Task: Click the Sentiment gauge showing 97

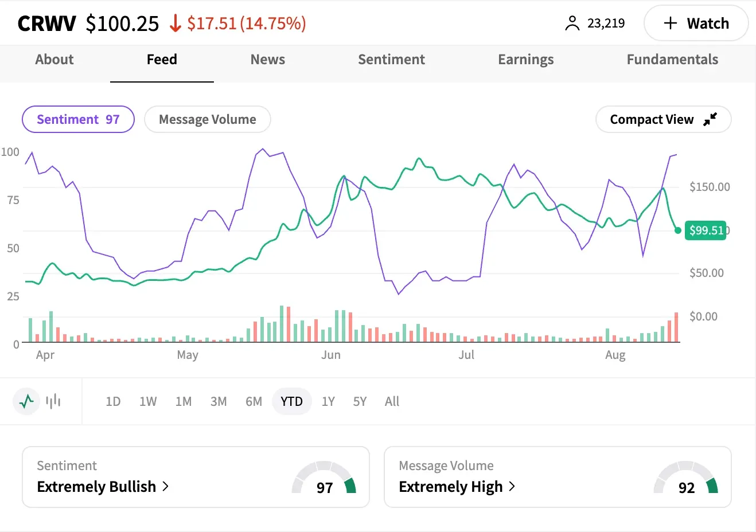Action: (x=324, y=479)
